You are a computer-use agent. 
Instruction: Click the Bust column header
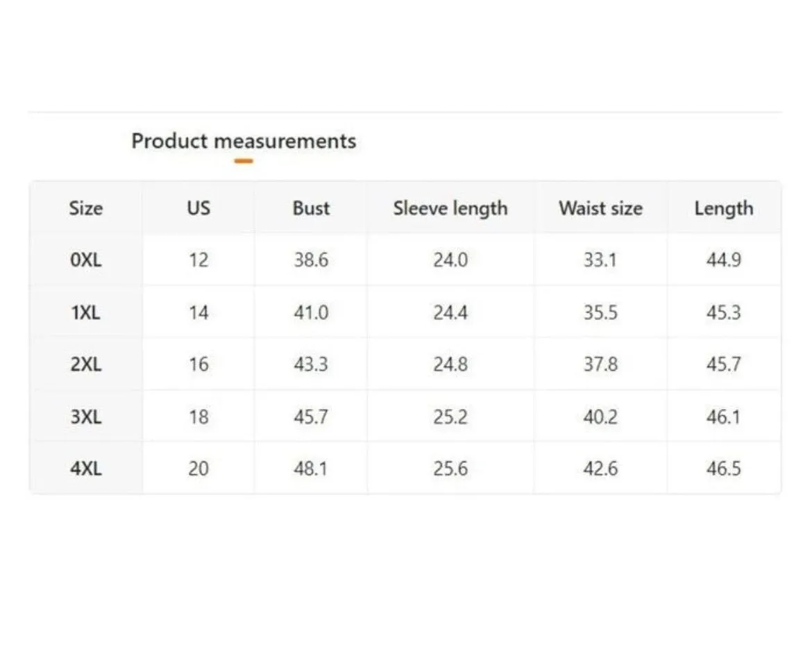pyautogui.click(x=311, y=208)
